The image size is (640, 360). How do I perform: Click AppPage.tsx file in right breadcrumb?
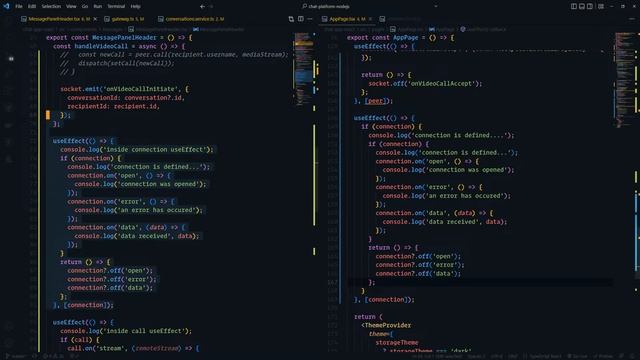(x=407, y=29)
